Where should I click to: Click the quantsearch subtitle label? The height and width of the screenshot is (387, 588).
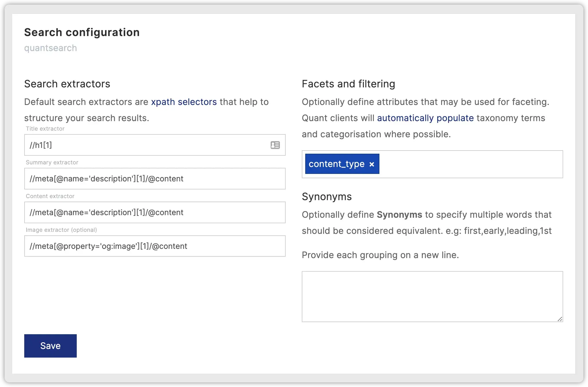(50, 48)
